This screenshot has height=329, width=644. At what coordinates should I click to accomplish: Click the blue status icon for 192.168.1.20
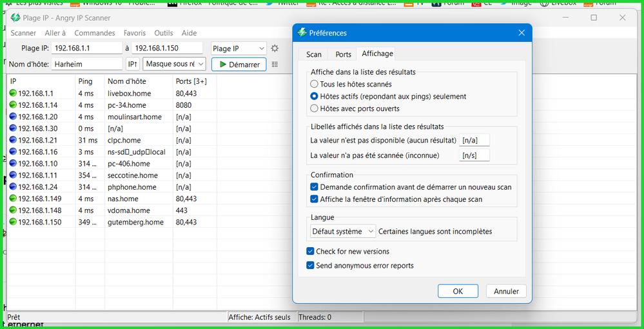pos(13,117)
